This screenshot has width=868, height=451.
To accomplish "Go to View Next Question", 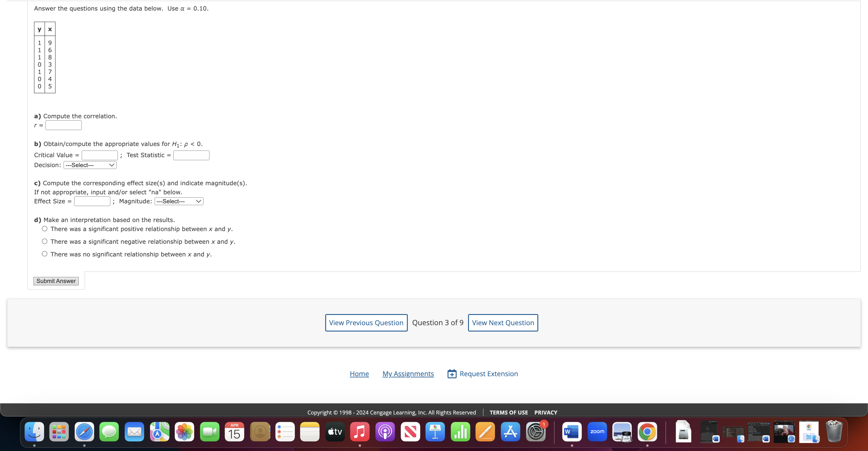I will [503, 323].
